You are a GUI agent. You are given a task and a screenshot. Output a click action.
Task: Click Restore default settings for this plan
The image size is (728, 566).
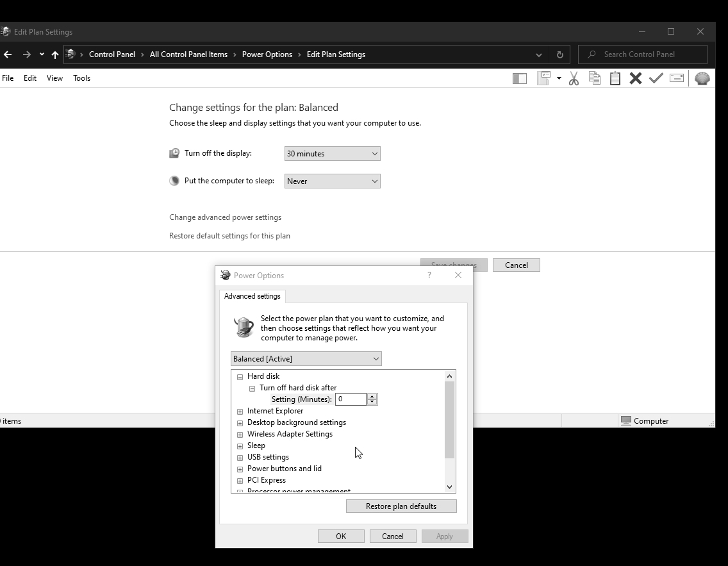tap(229, 236)
